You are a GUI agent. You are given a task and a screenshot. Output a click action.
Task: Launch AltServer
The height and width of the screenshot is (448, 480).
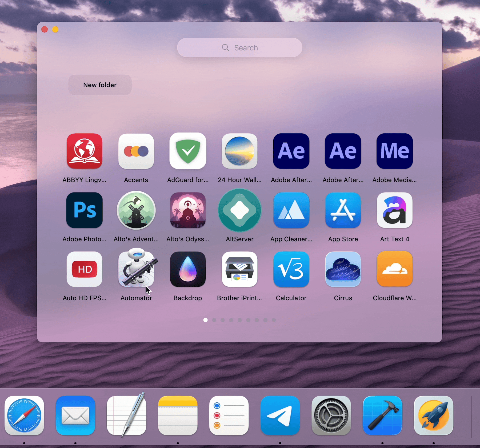[239, 210]
